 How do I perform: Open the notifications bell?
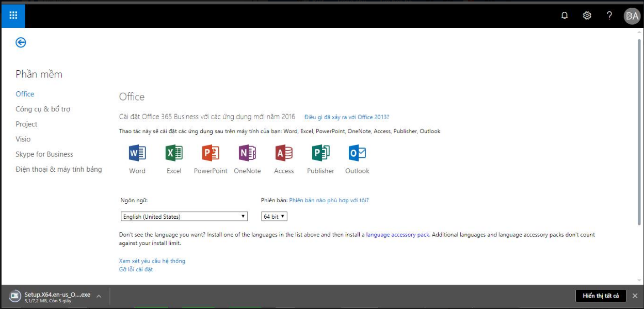(565, 15)
